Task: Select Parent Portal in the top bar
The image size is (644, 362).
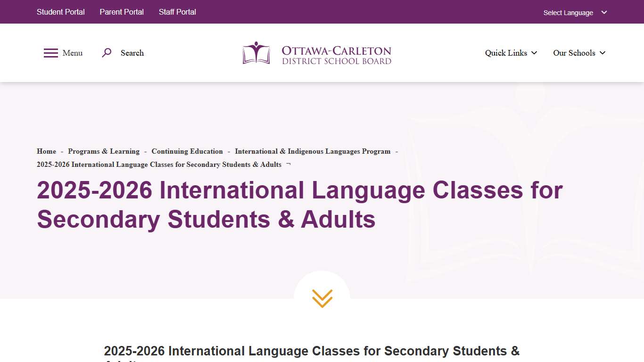Action: (x=121, y=12)
